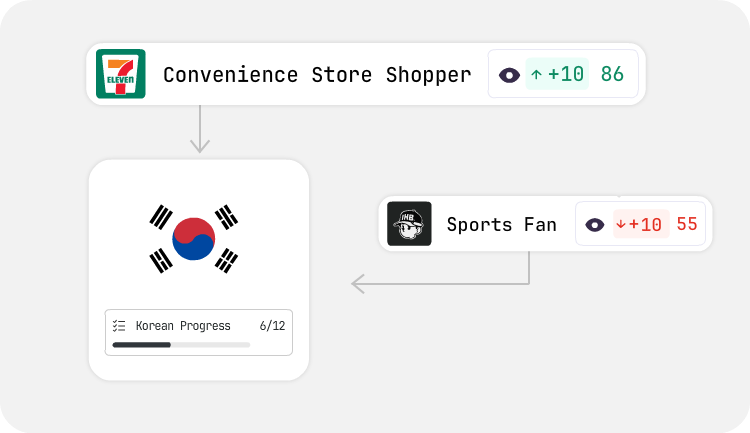Click the 7-Eleven logo icon

click(121, 74)
